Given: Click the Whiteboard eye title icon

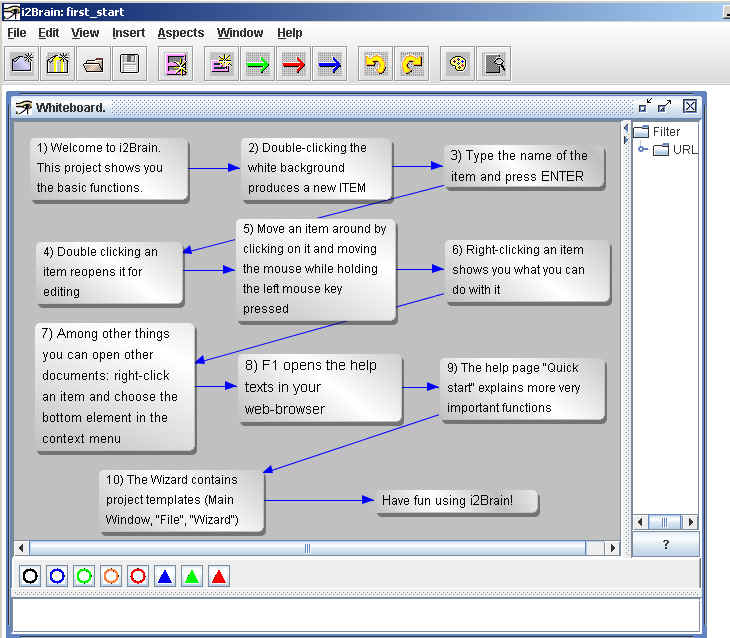Looking at the screenshot, I should (23, 108).
